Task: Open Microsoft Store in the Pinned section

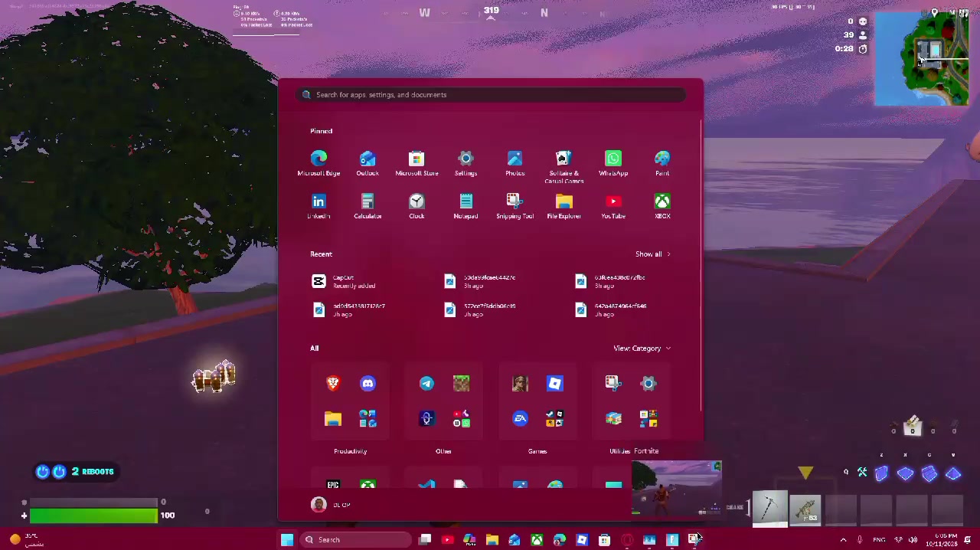Action: click(x=416, y=162)
